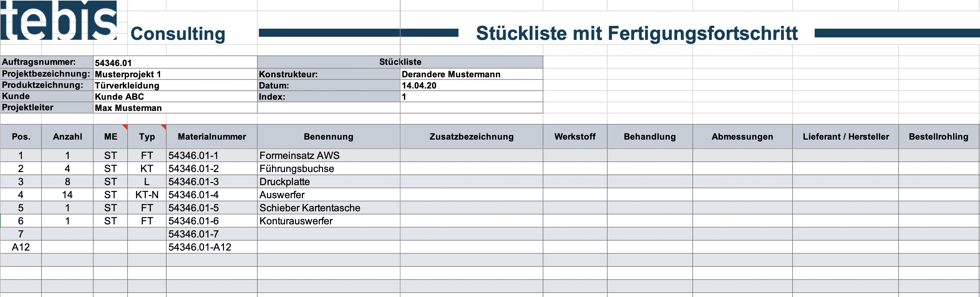Click the Schieber Kartentasche cell
The height and width of the screenshot is (297, 980).
coord(328,208)
